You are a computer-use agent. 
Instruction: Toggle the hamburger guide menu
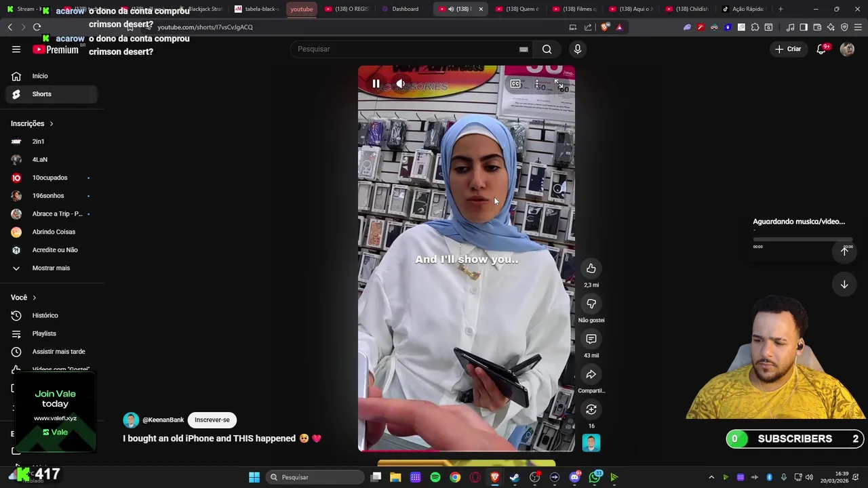16,49
